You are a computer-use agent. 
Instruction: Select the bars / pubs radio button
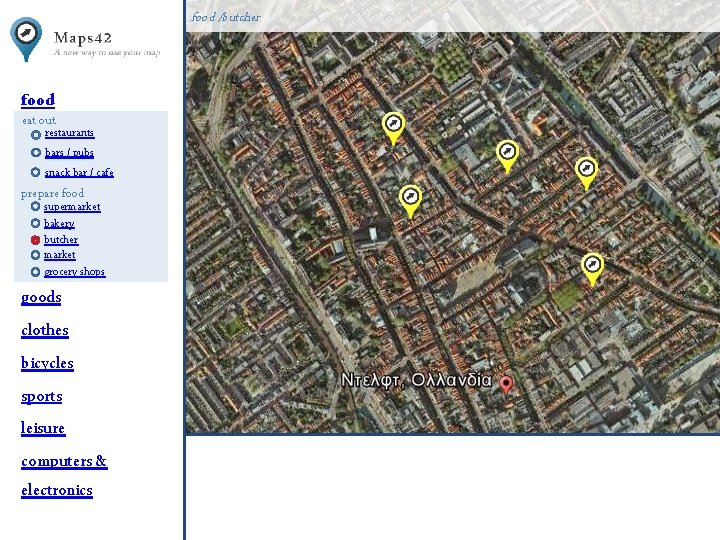click(36, 152)
